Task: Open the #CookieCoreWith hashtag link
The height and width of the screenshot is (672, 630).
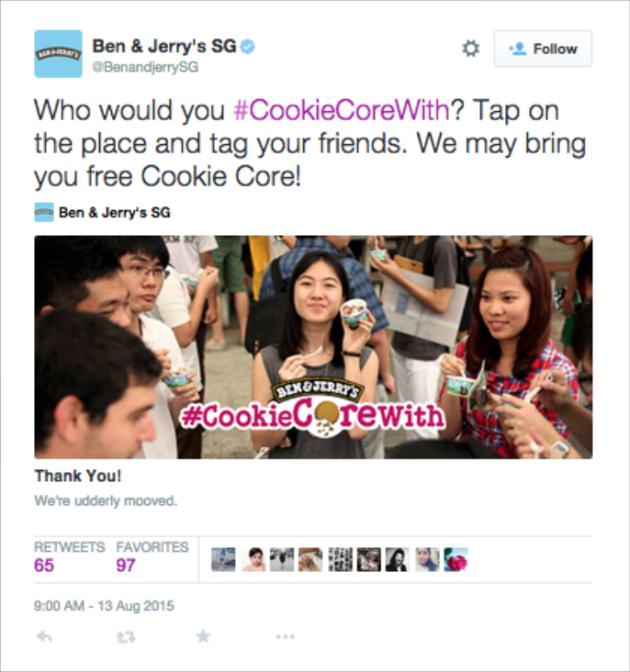Action: coord(342,110)
